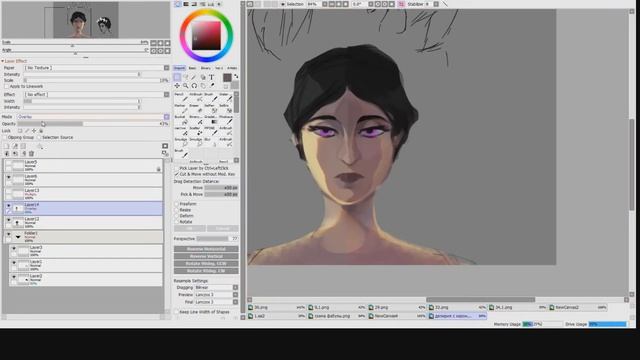The image size is (640, 360).
Task: Show the RGB slider color panel
Action: (x=186, y=4)
